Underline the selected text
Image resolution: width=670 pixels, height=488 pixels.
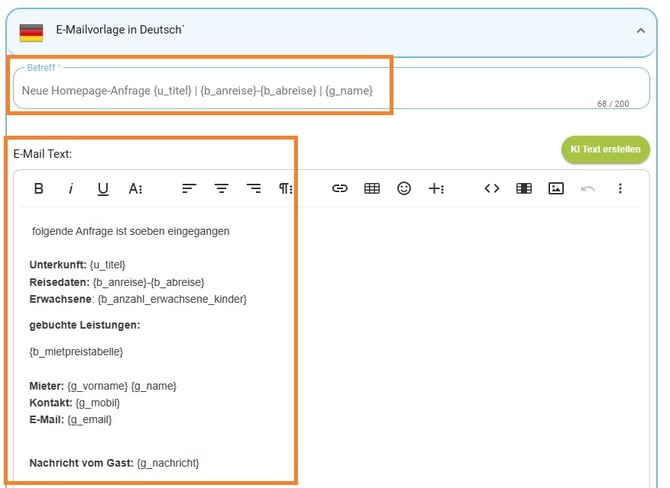click(x=103, y=189)
